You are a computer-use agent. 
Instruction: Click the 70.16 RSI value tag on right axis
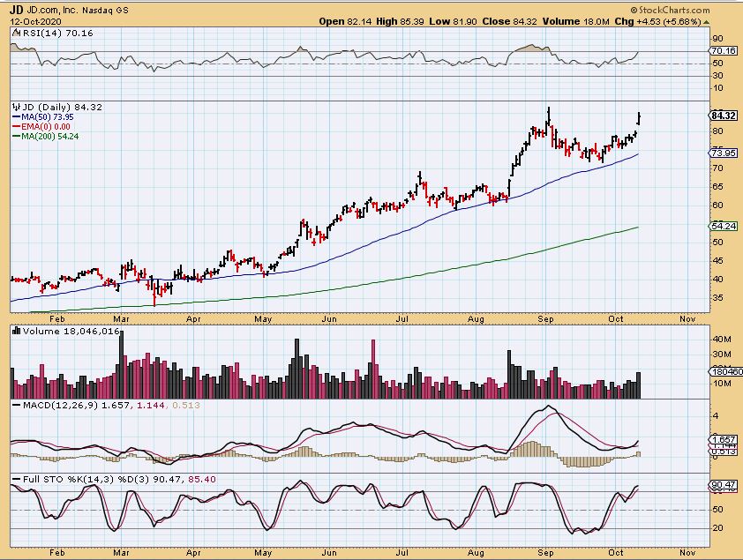pyautogui.click(x=724, y=50)
